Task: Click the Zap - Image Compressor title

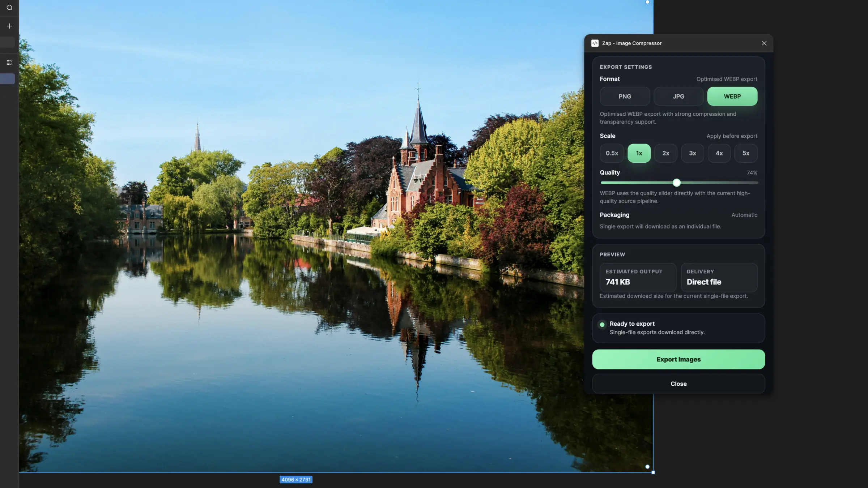Action: click(x=631, y=43)
